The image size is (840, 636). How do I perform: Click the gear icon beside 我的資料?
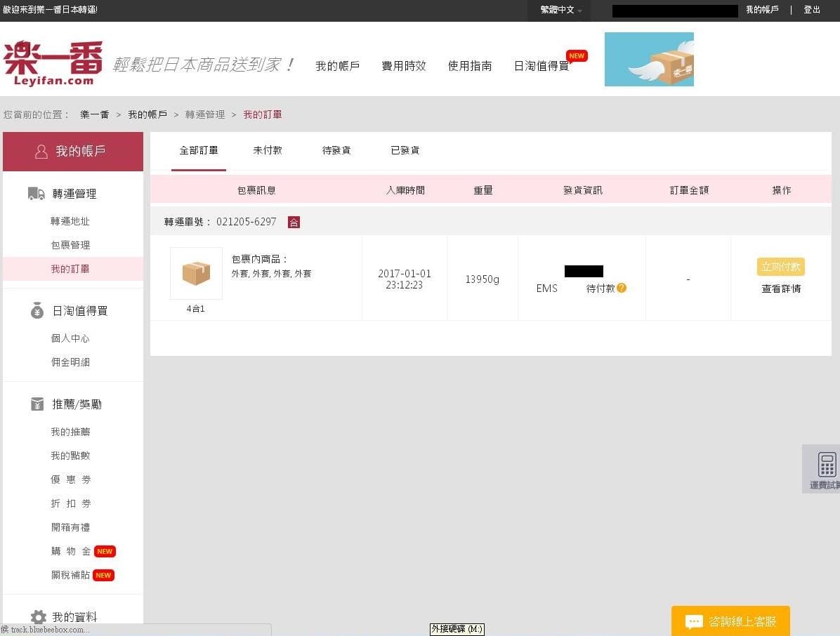pos(38,617)
